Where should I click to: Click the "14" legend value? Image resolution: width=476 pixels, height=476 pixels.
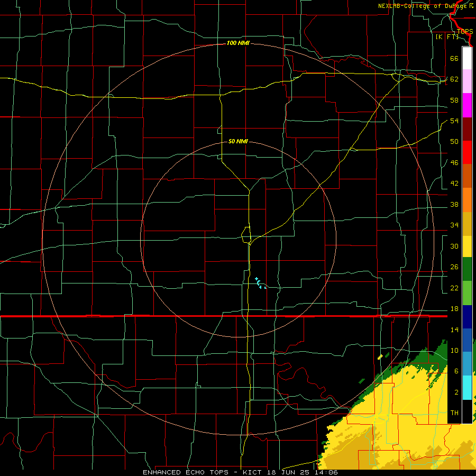(454, 329)
